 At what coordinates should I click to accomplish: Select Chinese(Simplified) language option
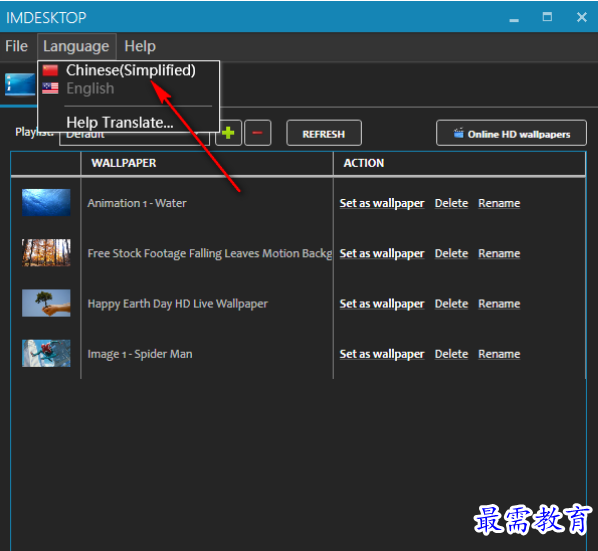130,70
